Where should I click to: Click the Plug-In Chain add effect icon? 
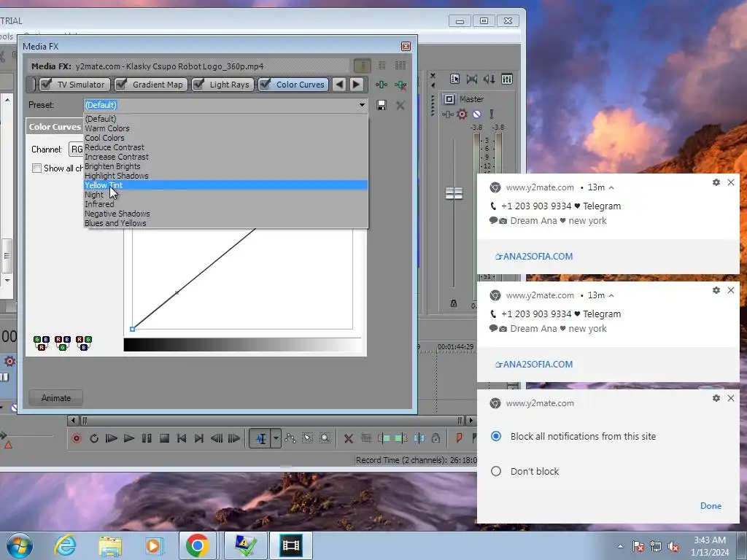(381, 85)
